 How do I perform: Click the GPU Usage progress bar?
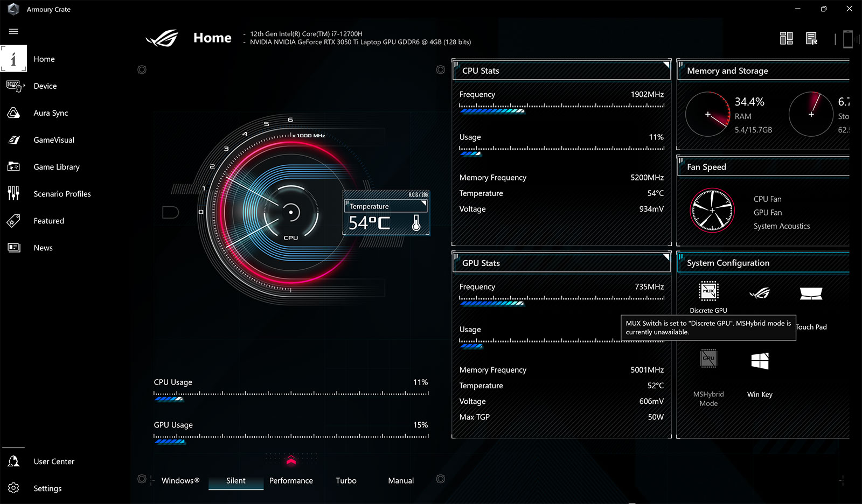point(291,438)
